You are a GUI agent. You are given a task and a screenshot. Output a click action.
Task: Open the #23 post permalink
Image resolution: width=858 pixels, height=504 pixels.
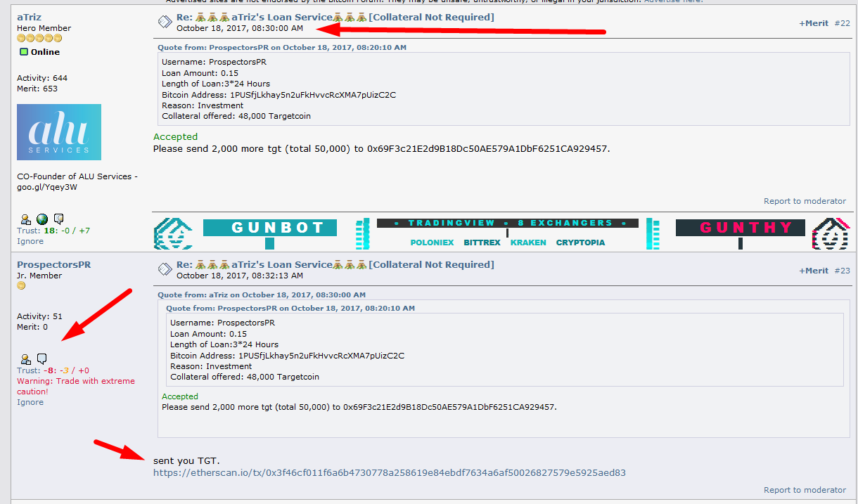843,271
